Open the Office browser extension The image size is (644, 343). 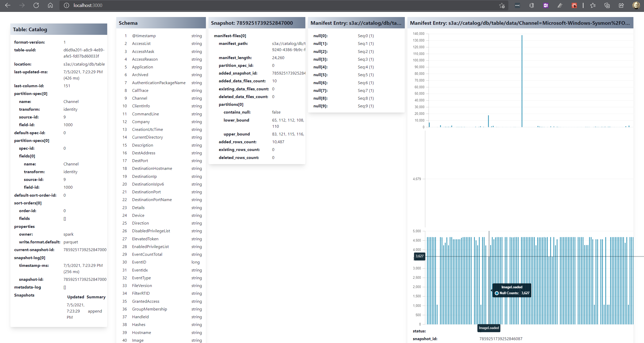point(531,5)
